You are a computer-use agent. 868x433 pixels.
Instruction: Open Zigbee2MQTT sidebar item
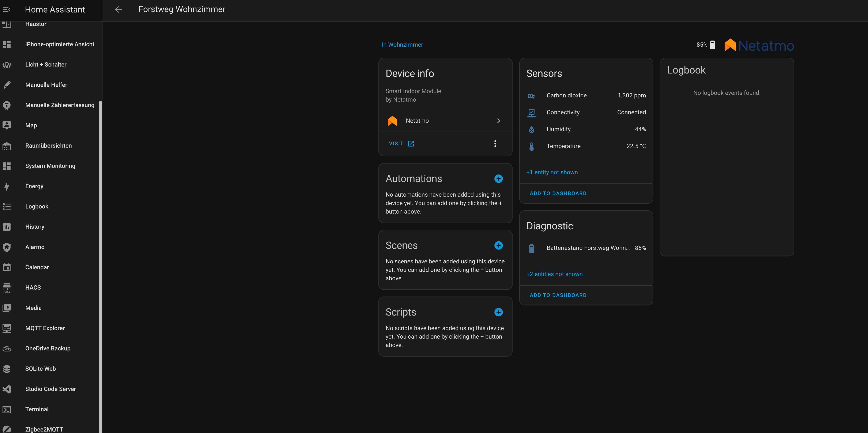click(50, 429)
